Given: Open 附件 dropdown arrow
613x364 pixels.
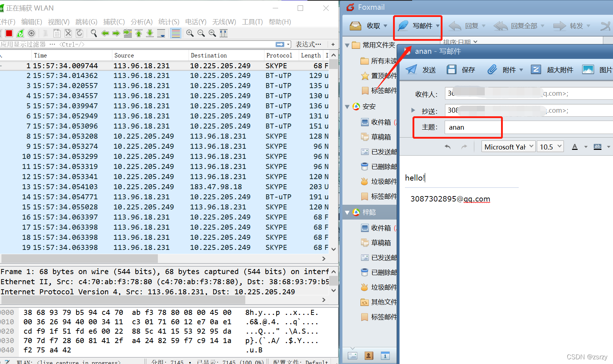Looking at the screenshot, I should click(521, 70).
